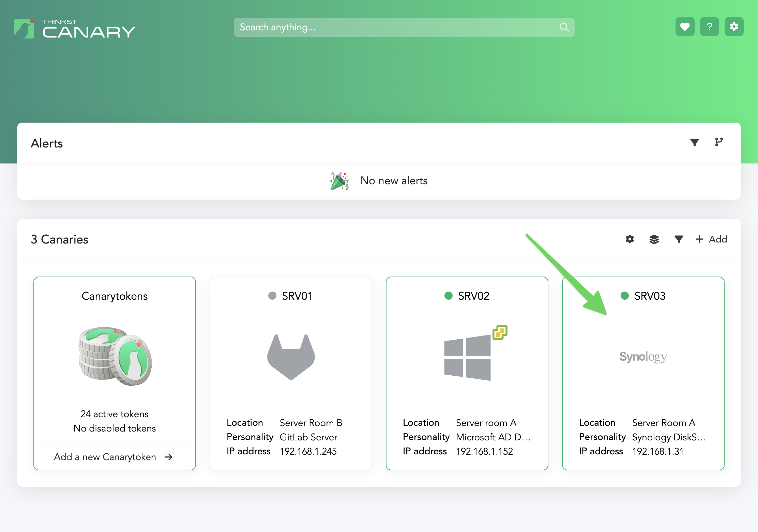Click the Alerts panel heading
Viewport: 758px width, 532px height.
point(47,143)
